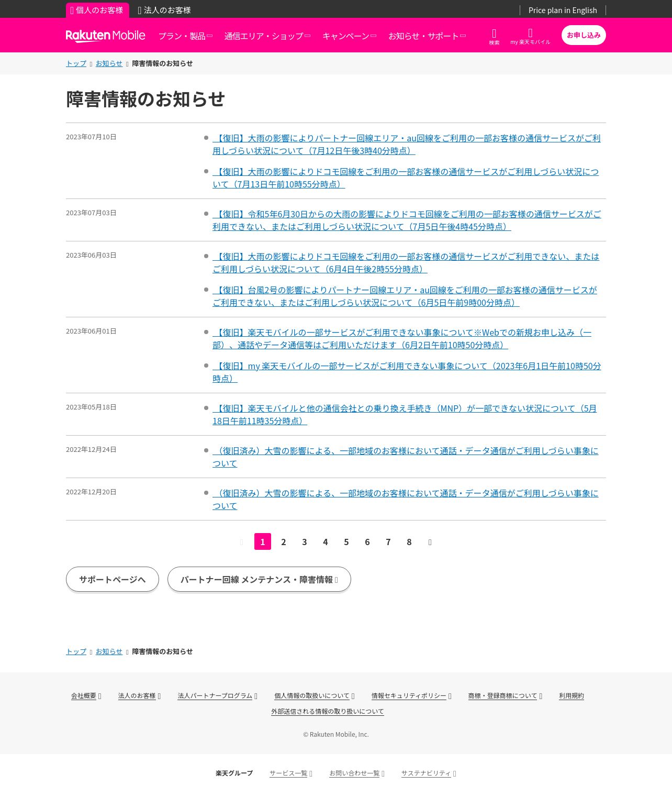The height and width of the screenshot is (786, 672).
Task: Open 法人のお客様 footer link
Action: pos(137,696)
